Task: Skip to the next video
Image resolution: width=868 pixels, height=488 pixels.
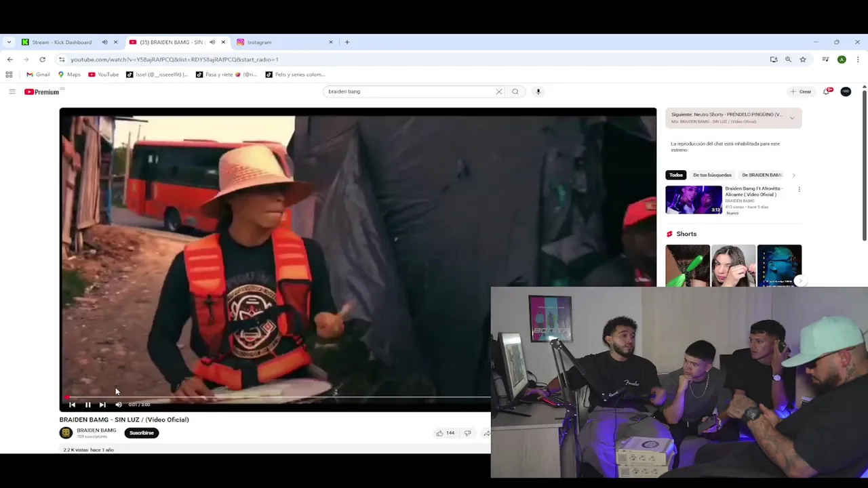Action: (x=102, y=405)
